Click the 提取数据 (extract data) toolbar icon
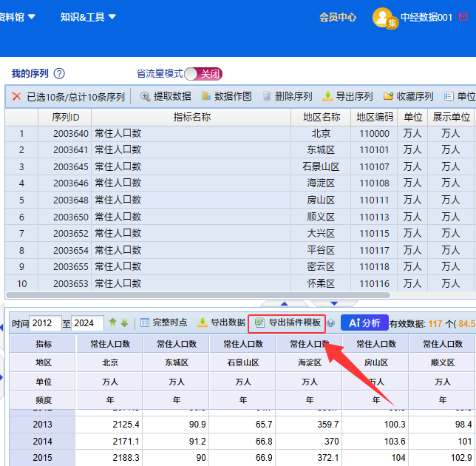 pos(146,96)
